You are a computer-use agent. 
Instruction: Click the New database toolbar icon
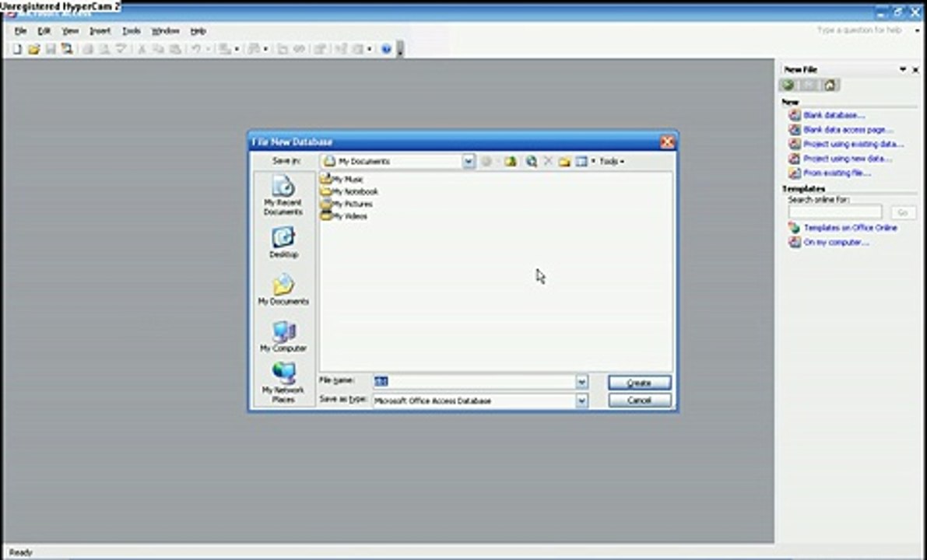17,49
